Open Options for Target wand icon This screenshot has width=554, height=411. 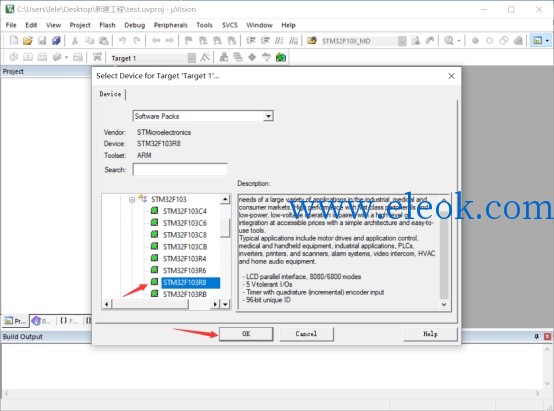pos(205,57)
